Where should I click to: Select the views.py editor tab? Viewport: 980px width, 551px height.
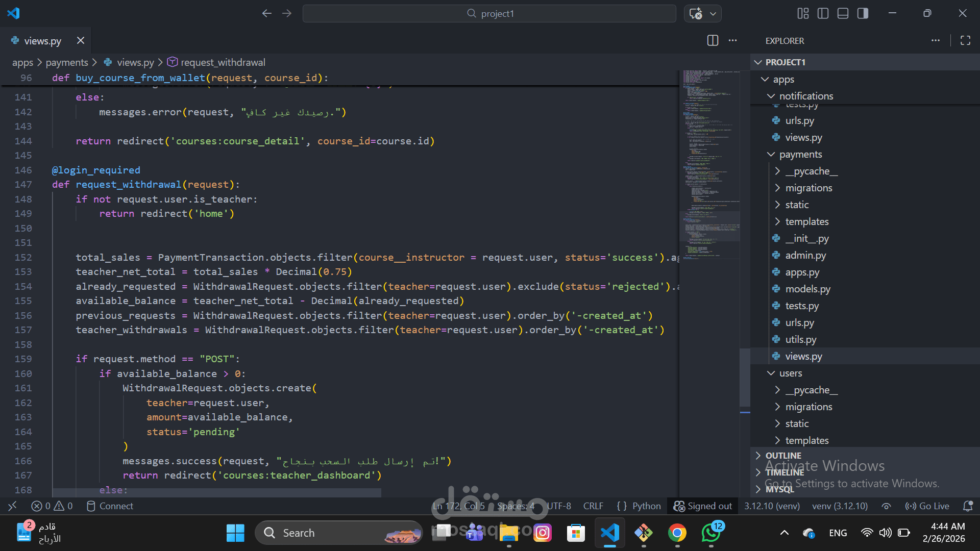[42, 41]
